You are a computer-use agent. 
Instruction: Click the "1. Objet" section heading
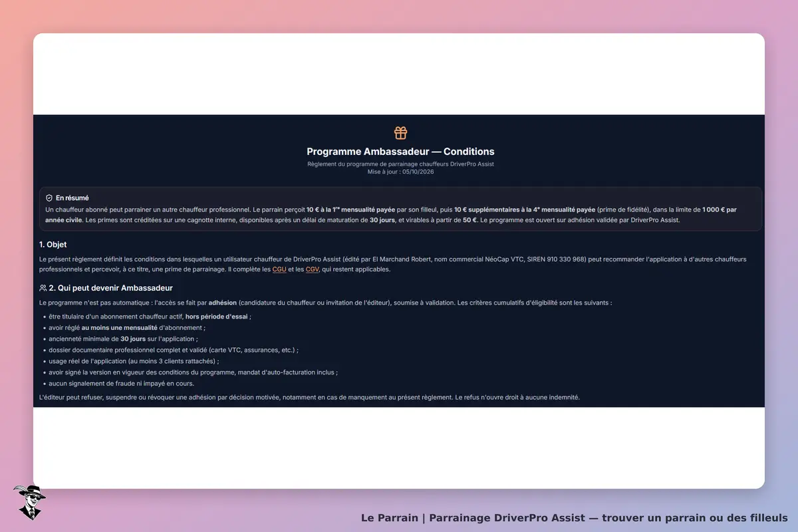(x=53, y=244)
